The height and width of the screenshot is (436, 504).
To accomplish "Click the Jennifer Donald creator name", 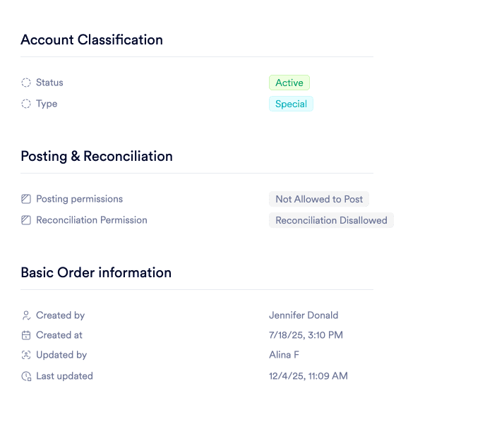I will point(304,315).
